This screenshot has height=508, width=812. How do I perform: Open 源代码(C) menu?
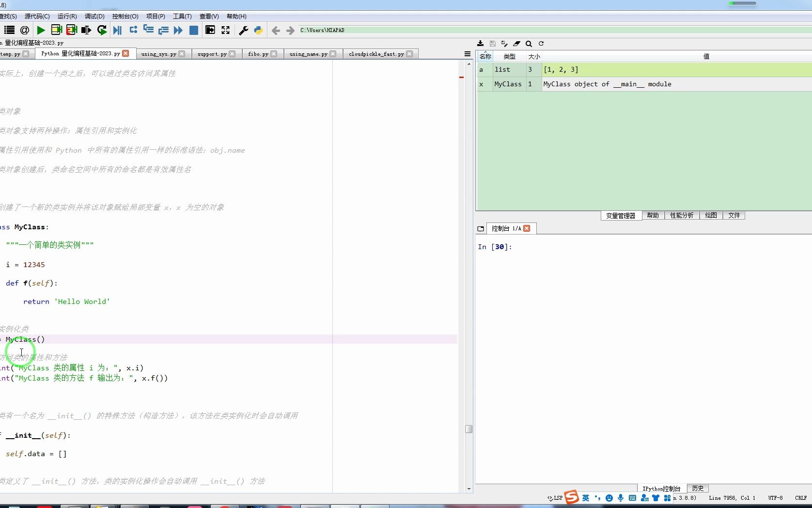tap(37, 16)
